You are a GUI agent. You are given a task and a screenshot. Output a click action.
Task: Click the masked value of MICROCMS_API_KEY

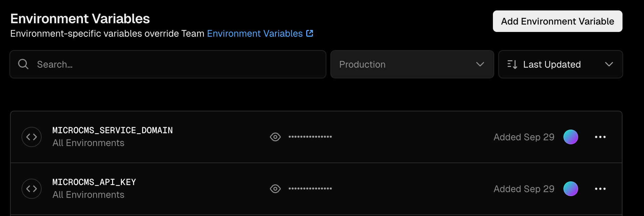(x=310, y=189)
